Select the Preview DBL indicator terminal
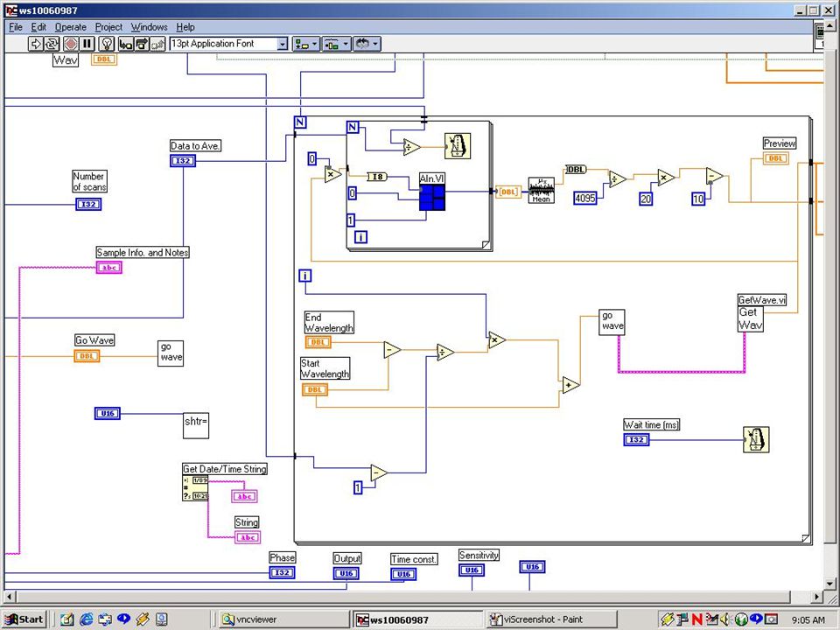 coord(776,158)
